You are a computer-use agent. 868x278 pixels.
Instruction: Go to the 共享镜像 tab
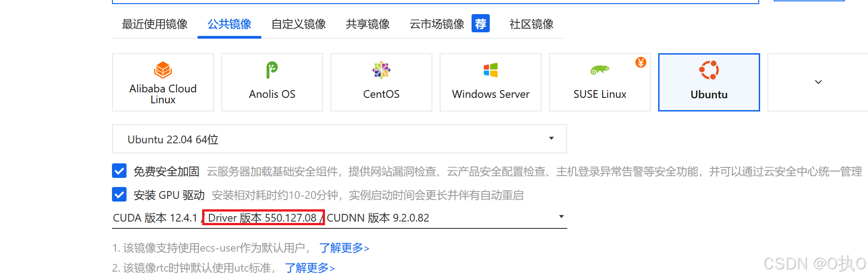tap(368, 24)
